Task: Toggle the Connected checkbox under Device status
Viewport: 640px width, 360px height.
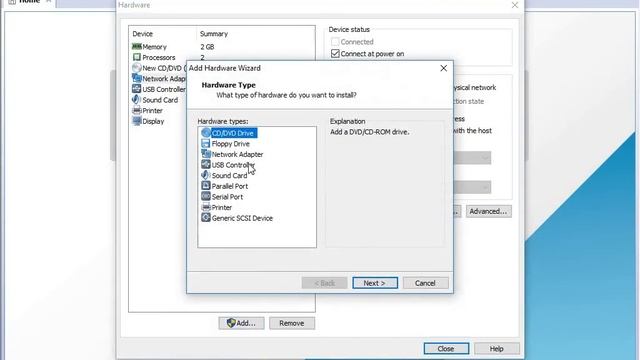Action: 335,42
